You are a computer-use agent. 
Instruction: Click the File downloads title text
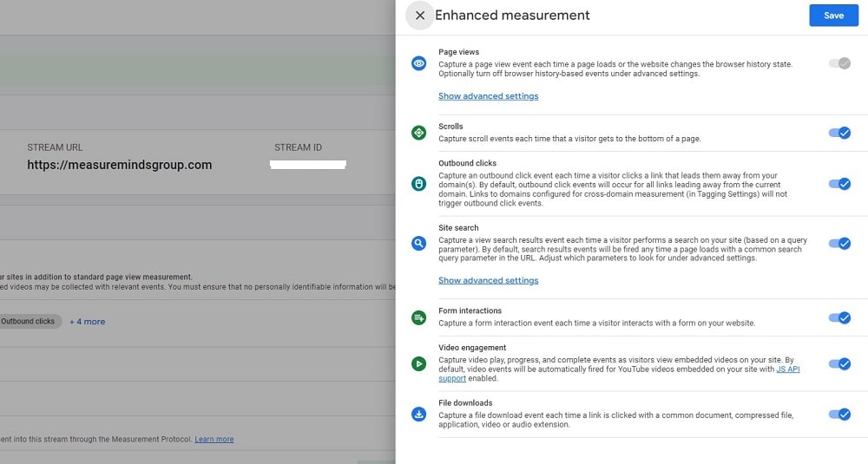[x=465, y=403]
